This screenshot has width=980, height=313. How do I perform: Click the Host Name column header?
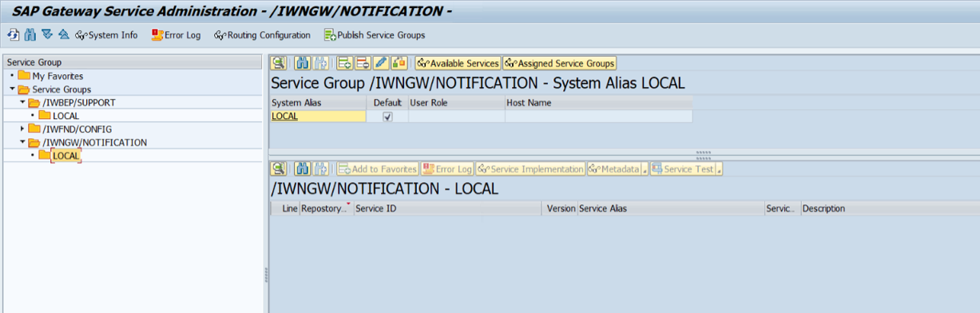coord(598,103)
